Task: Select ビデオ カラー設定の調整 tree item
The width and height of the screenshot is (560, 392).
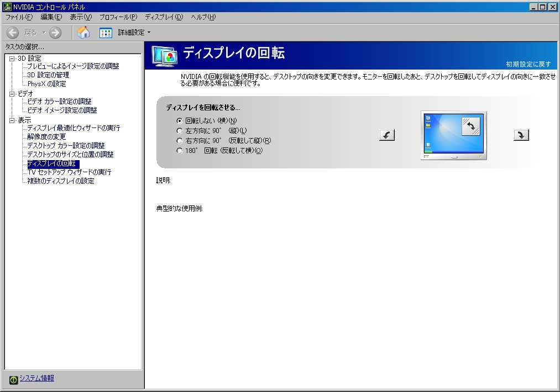Action: pos(59,101)
